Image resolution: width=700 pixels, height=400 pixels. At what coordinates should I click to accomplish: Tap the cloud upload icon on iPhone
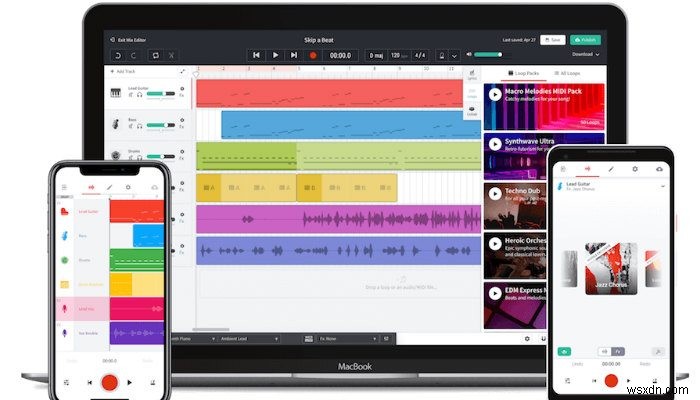click(x=154, y=187)
